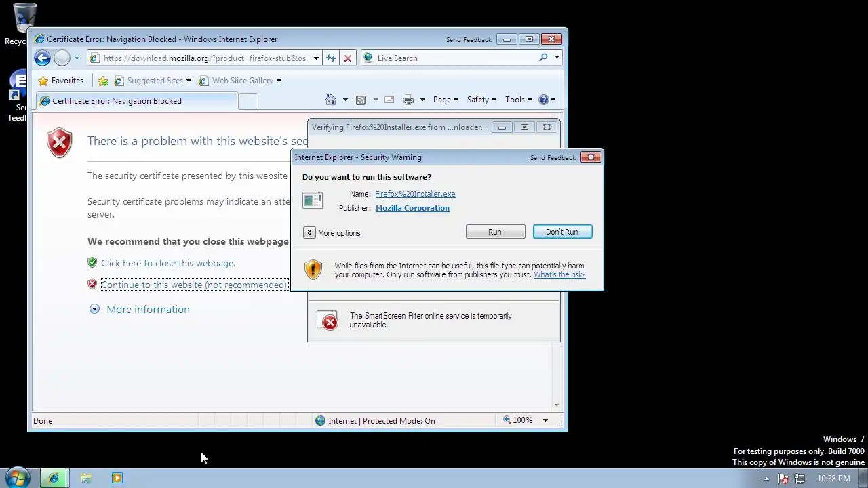The height and width of the screenshot is (488, 868).
Task: Show hidden tray icons arrow
Action: [766, 479]
